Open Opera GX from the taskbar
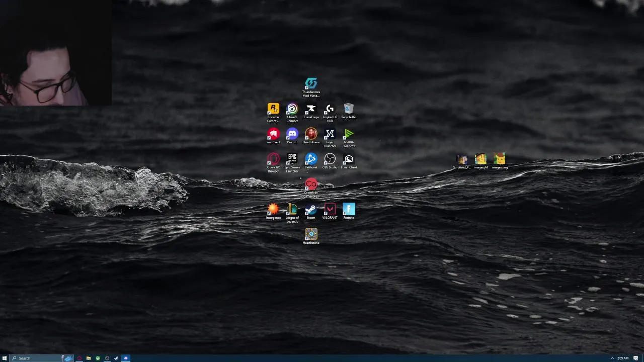 (79, 358)
